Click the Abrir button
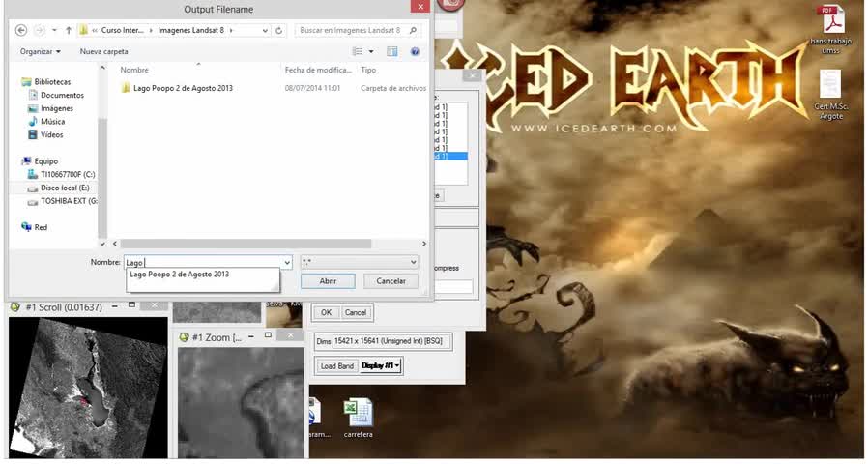The width and height of the screenshot is (868, 464). (x=328, y=281)
